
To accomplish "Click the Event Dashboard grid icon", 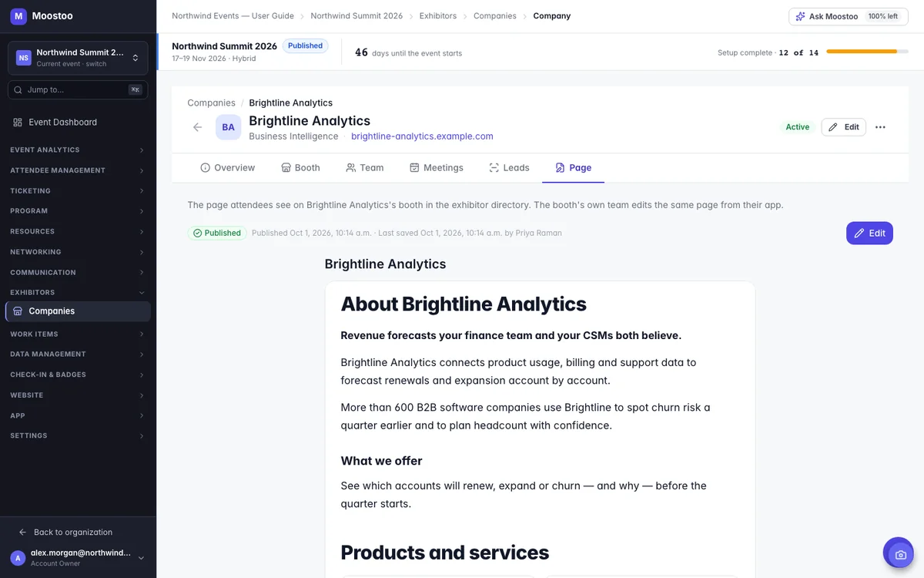I will 18,123.
